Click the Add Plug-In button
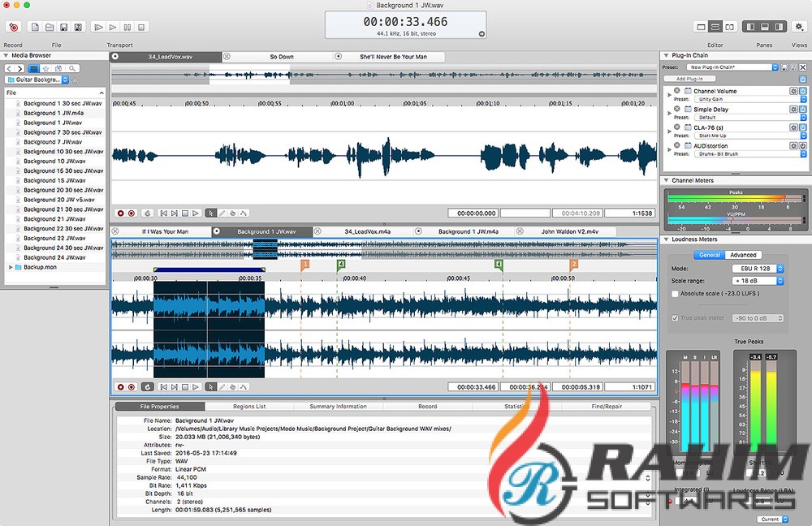The image size is (812, 526). click(x=689, y=79)
